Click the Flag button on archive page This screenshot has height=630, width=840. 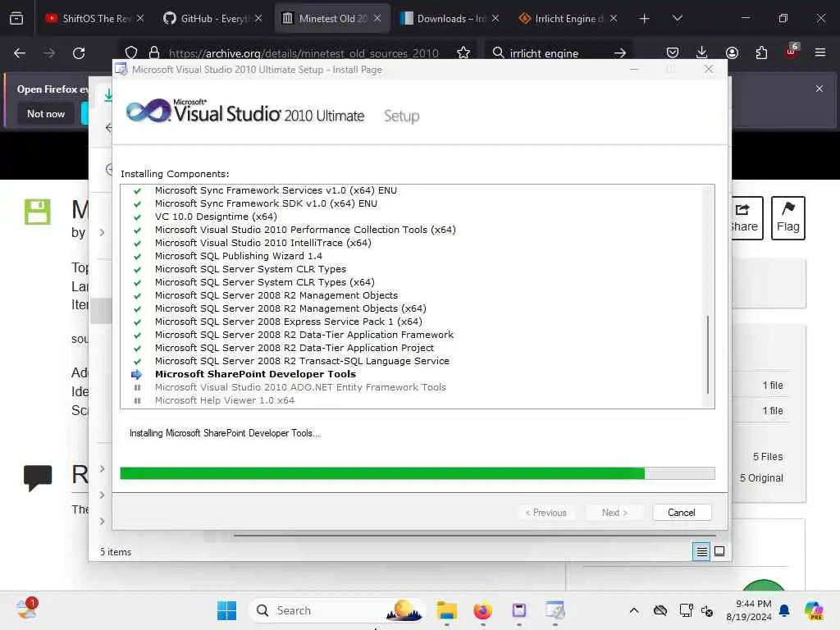tap(788, 217)
